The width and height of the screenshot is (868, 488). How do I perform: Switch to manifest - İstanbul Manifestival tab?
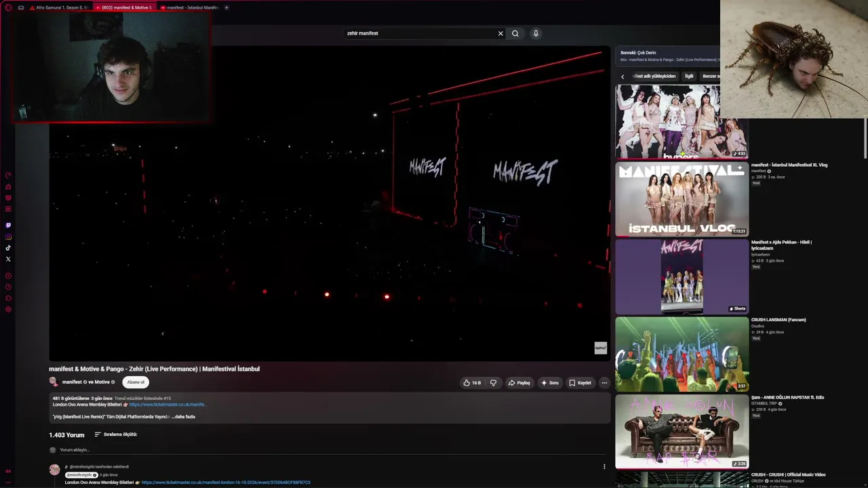pos(189,7)
